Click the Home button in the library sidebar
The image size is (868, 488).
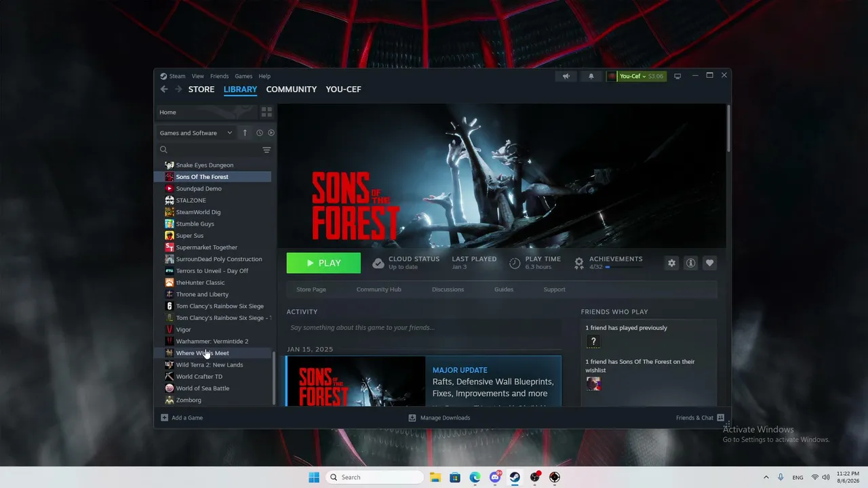(207, 113)
